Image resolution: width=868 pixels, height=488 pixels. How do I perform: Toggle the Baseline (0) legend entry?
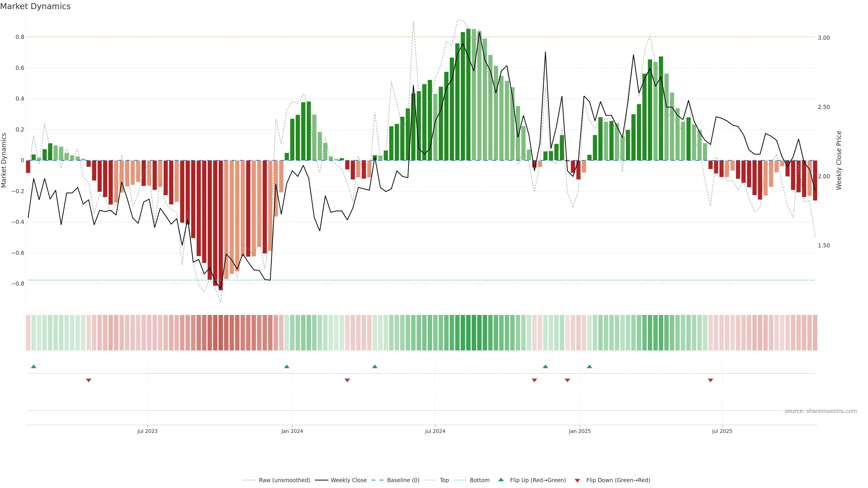403,480
